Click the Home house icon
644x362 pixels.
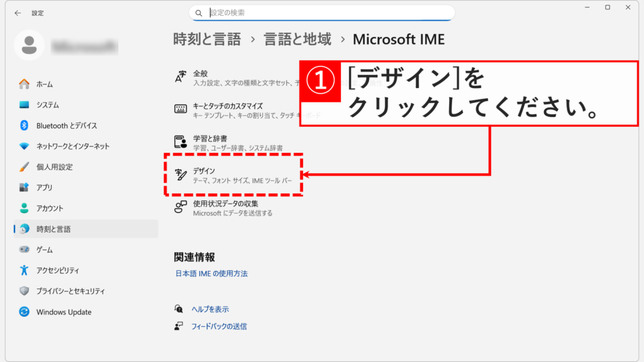click(x=25, y=84)
